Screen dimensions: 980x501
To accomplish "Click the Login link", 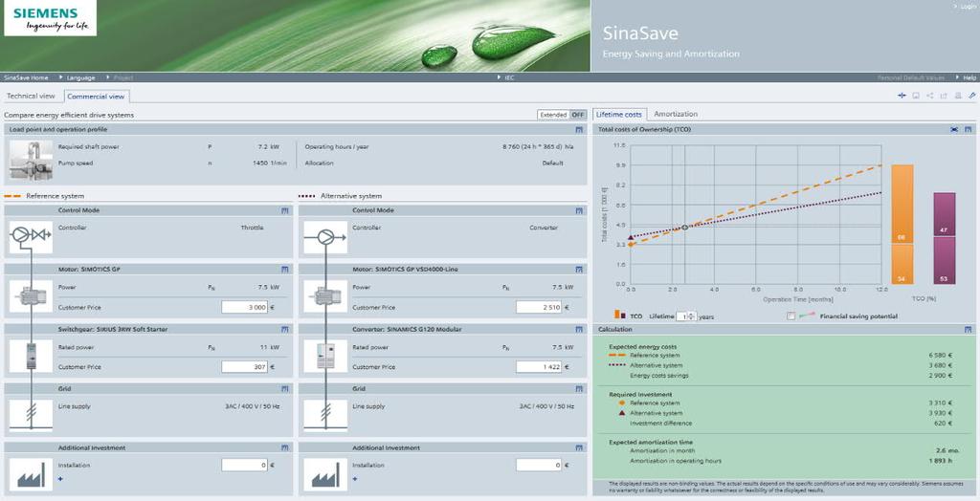I will coord(967,7).
